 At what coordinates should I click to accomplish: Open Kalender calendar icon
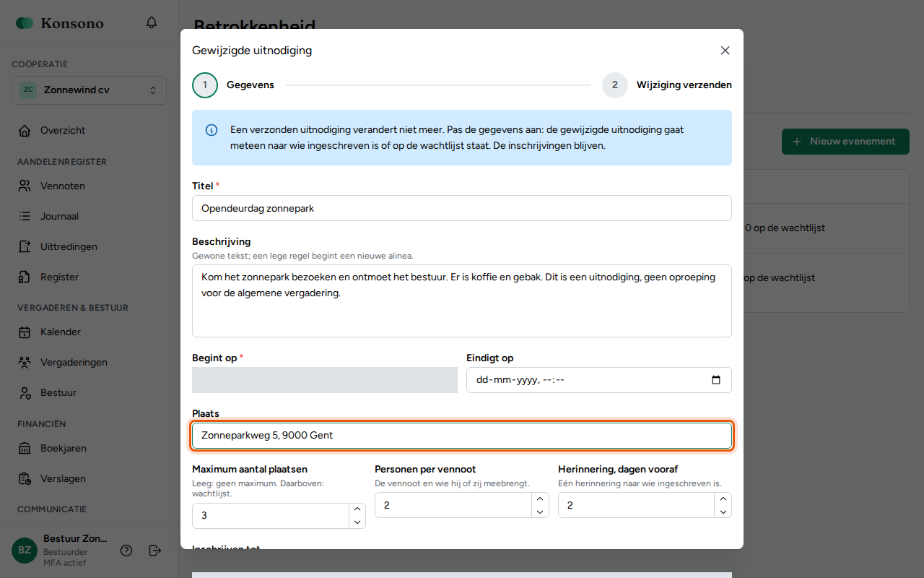25,332
